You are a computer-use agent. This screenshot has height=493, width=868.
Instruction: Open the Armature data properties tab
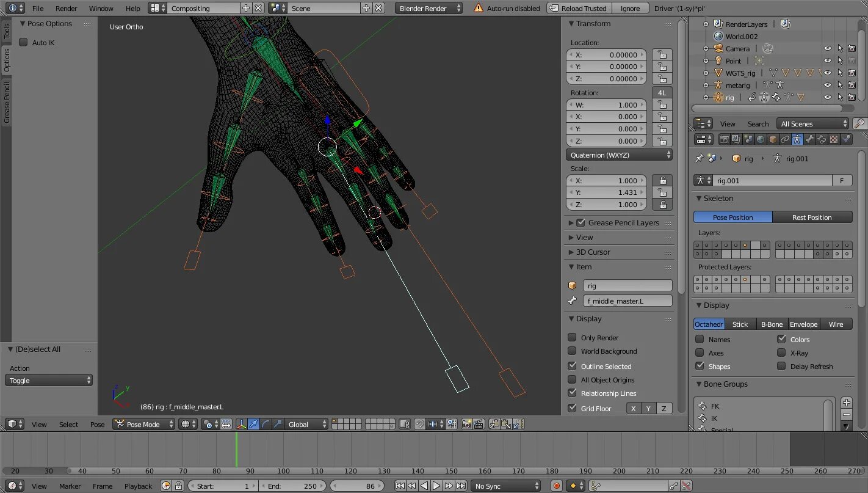coord(797,139)
